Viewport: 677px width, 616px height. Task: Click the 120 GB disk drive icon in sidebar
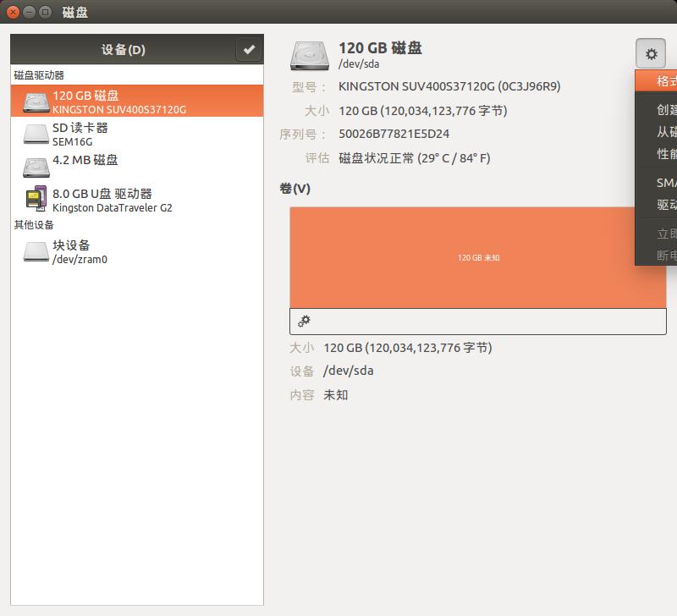click(x=36, y=102)
